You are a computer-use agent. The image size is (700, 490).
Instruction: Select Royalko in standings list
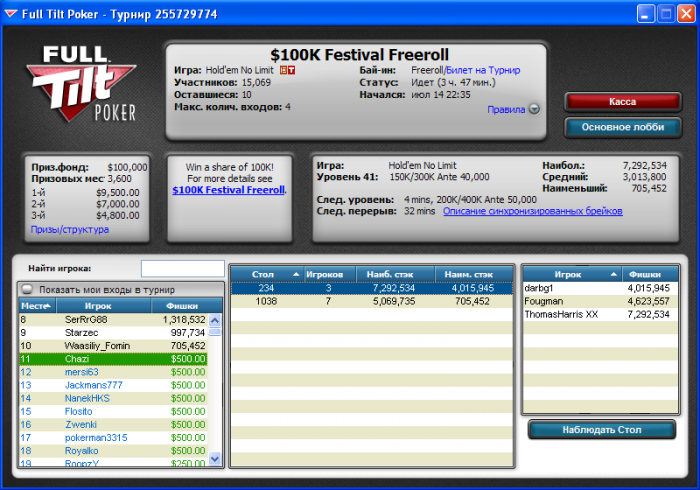(113, 451)
